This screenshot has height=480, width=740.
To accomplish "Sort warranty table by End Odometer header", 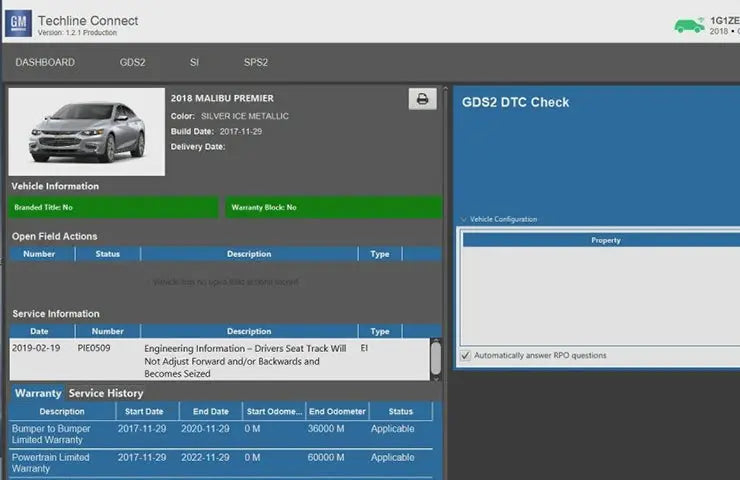I will [x=337, y=411].
